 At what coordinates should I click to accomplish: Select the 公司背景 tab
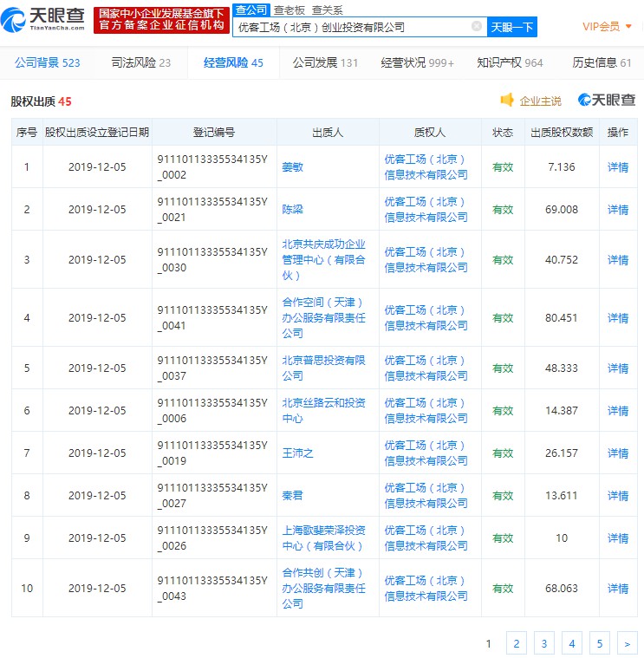click(x=48, y=62)
